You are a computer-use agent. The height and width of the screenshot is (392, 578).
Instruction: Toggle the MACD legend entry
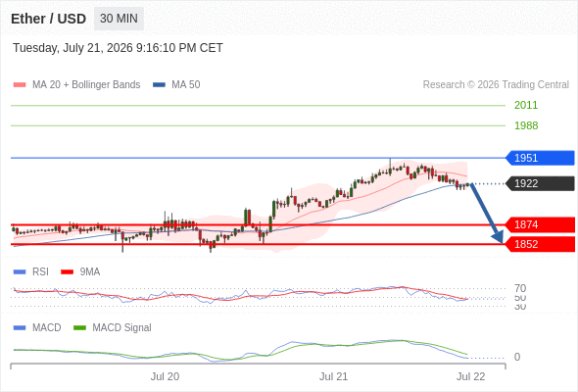click(37, 327)
